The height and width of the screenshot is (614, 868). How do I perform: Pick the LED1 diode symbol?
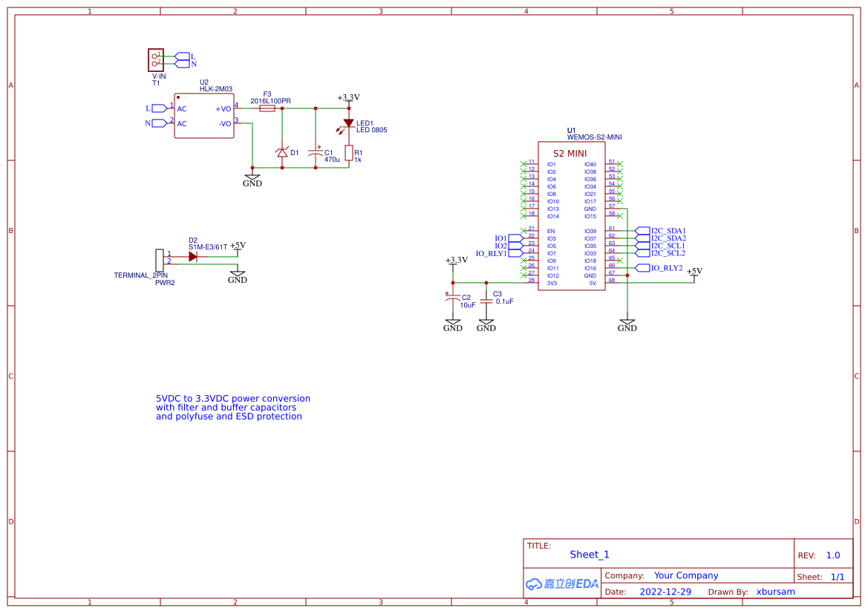click(x=348, y=124)
